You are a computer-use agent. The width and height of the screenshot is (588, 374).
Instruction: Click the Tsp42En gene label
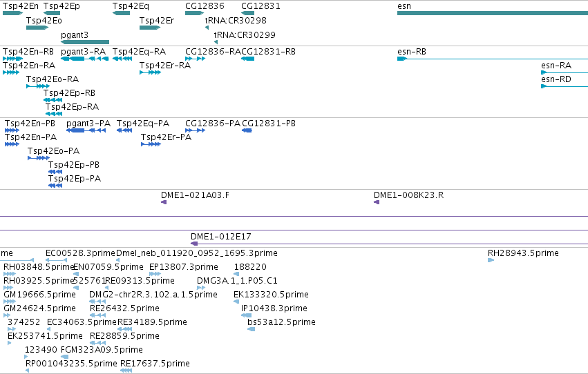click(21, 6)
